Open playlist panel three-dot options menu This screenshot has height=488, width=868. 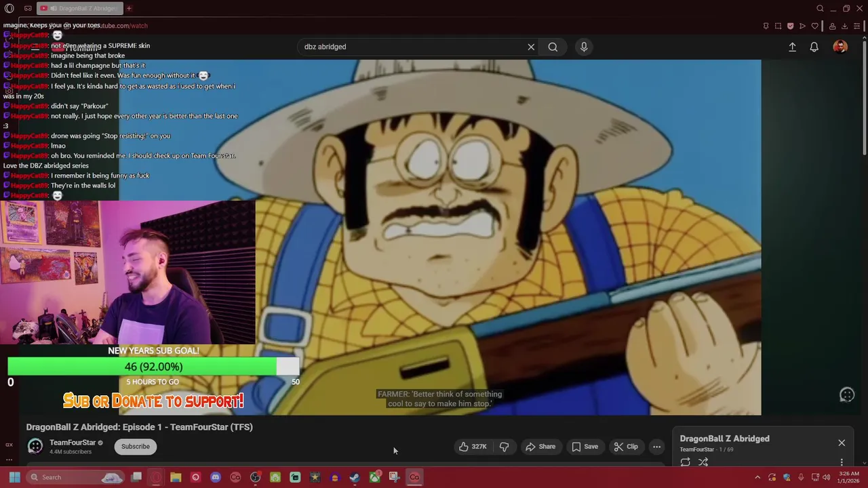(x=842, y=462)
